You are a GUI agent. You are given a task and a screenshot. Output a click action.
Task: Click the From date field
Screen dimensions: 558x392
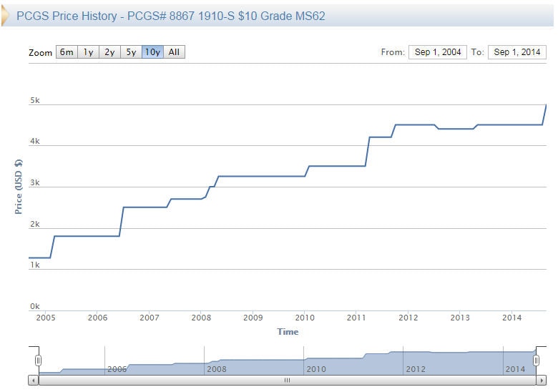pyautogui.click(x=437, y=52)
